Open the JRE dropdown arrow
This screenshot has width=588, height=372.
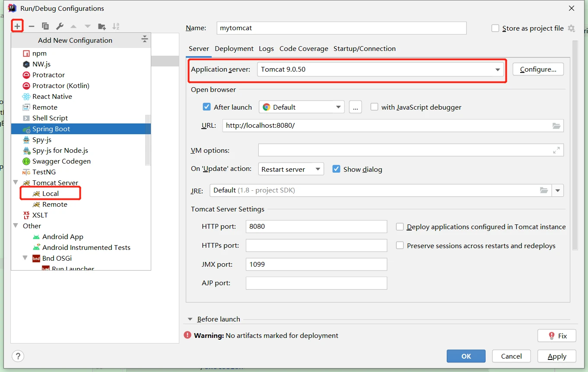tap(558, 190)
